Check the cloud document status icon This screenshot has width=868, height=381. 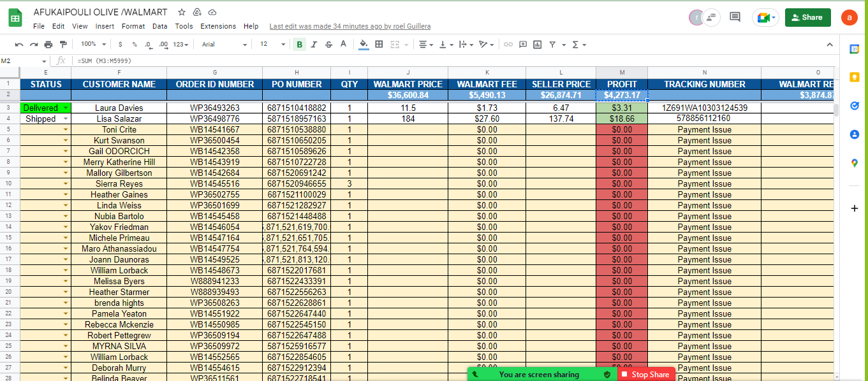(x=212, y=12)
